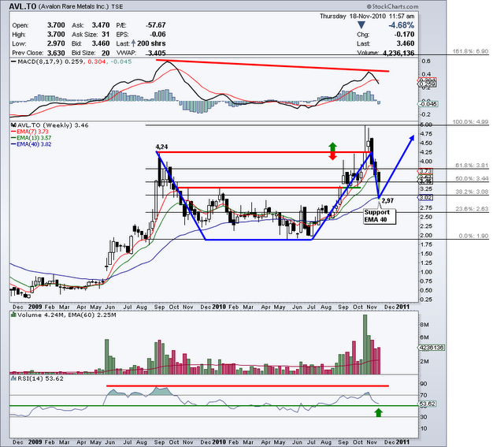Click the Last trade size 200 shrs
This screenshot has width=504, height=447.
(x=151, y=43)
